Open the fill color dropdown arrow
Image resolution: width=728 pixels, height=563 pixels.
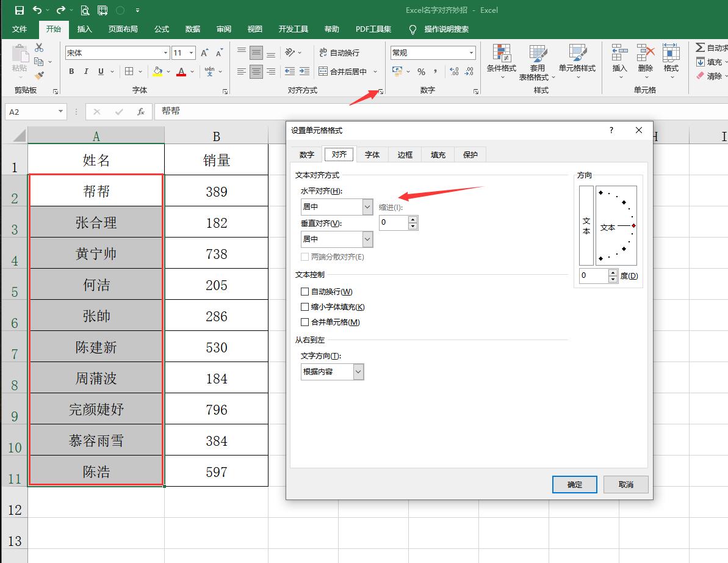168,71
